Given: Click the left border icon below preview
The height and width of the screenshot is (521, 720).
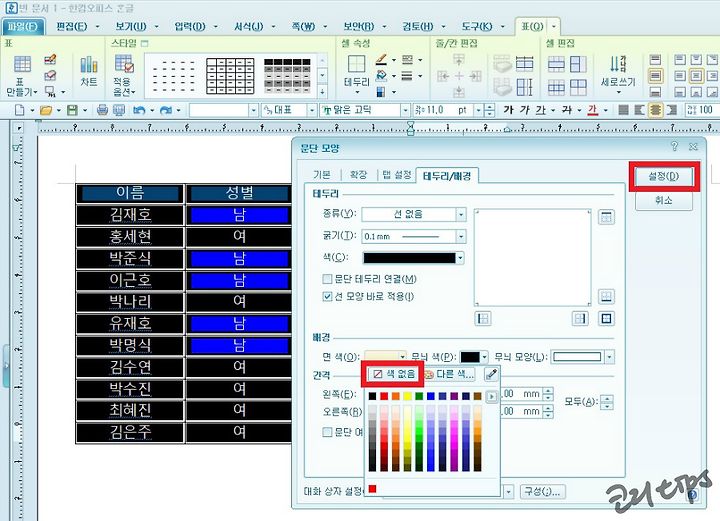Looking at the screenshot, I should pos(483,318).
